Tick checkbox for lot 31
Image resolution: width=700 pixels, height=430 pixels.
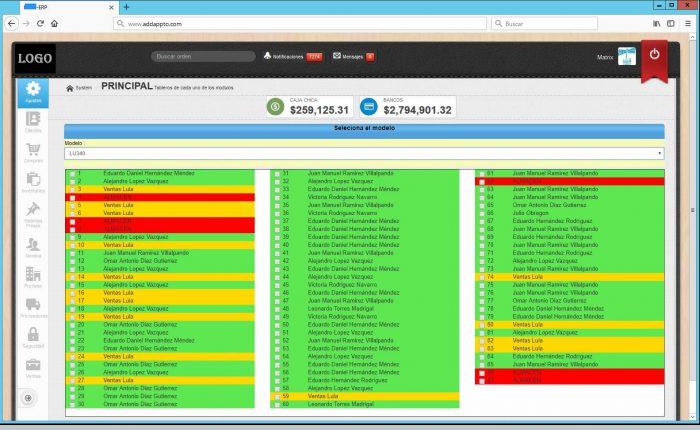277,174
